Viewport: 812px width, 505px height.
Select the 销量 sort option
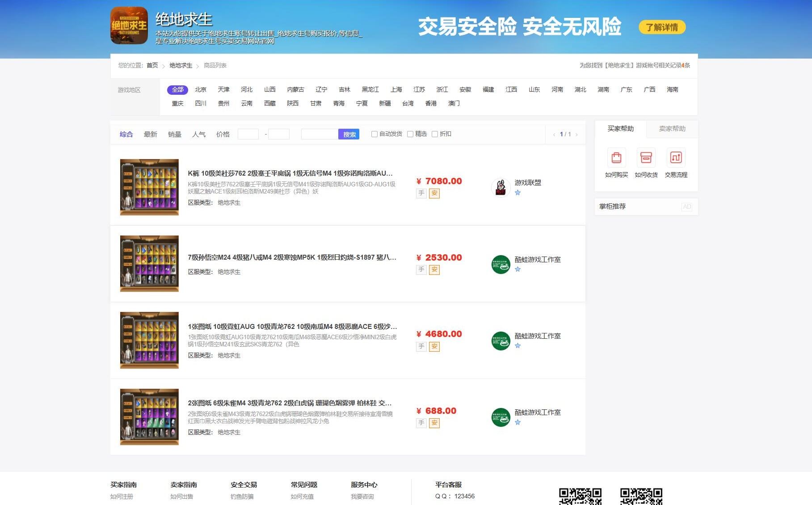(174, 134)
